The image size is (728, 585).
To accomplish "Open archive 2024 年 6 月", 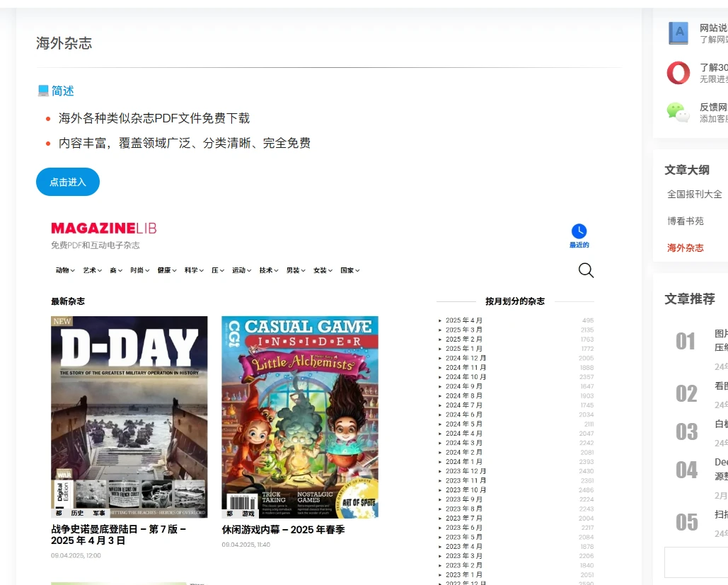I will click(464, 415).
